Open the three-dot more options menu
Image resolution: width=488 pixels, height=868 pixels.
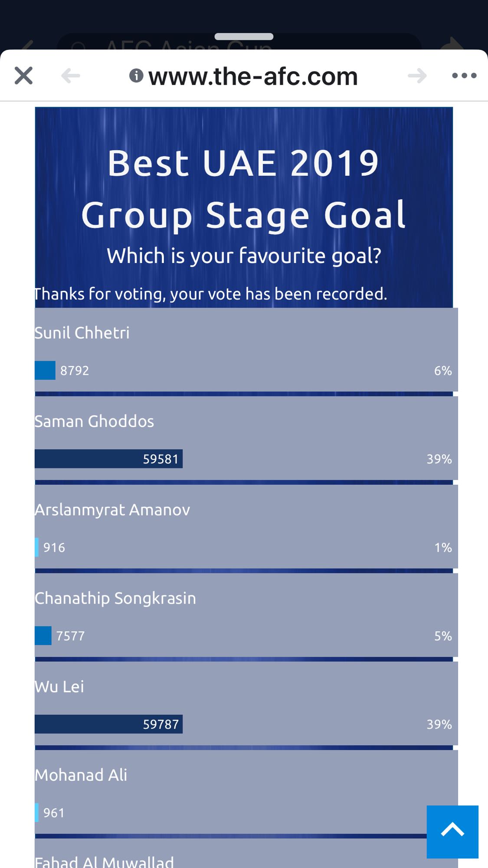point(464,76)
